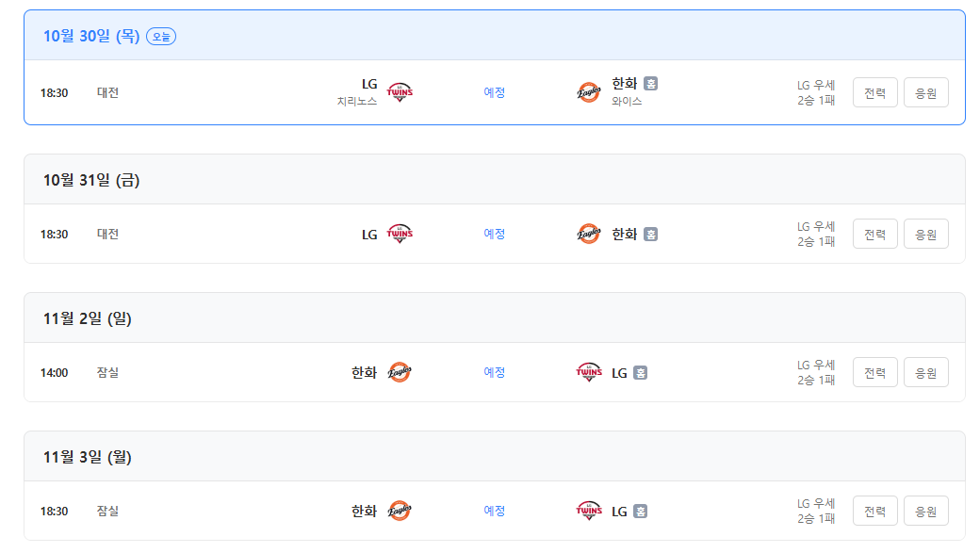Click home badge next to LG on November 3
Viewport: 980px width, 553px height.
pyautogui.click(x=641, y=512)
